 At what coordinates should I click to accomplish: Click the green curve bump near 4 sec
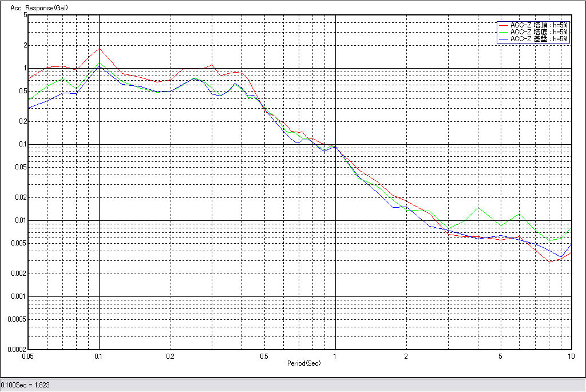click(x=479, y=207)
